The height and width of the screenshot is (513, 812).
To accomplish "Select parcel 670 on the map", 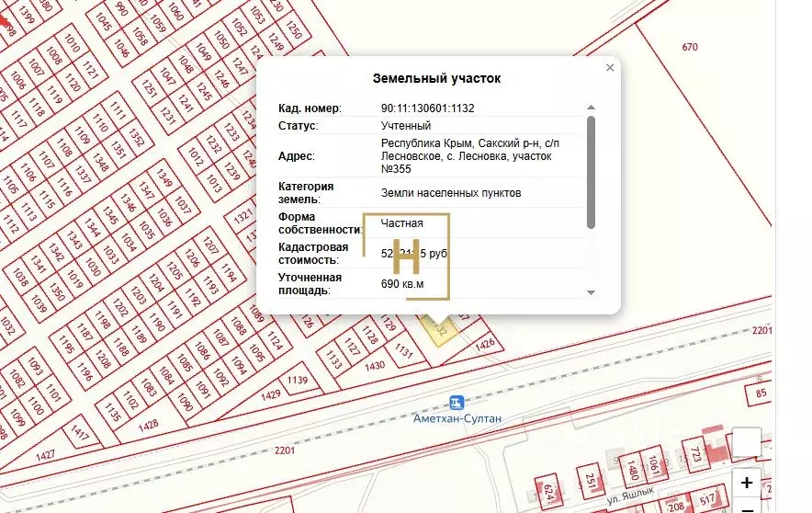I will click(690, 47).
